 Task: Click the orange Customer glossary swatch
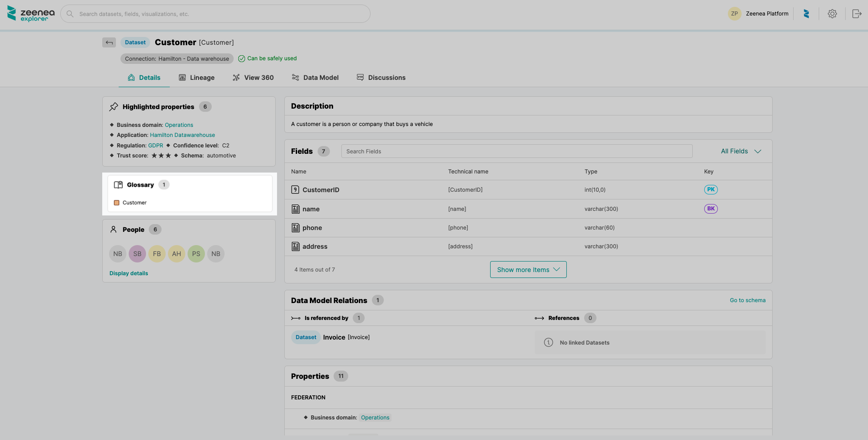tap(116, 203)
